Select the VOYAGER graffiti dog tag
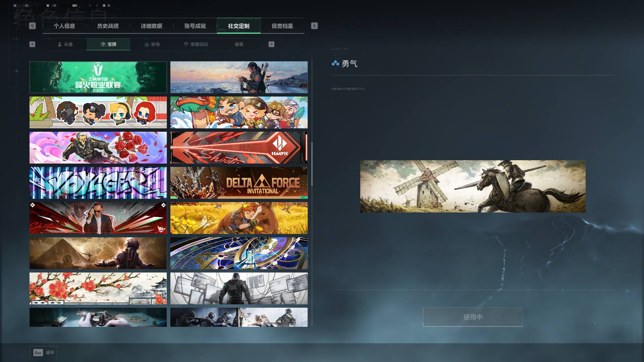Viewport: 644px width, 362px height. [98, 183]
